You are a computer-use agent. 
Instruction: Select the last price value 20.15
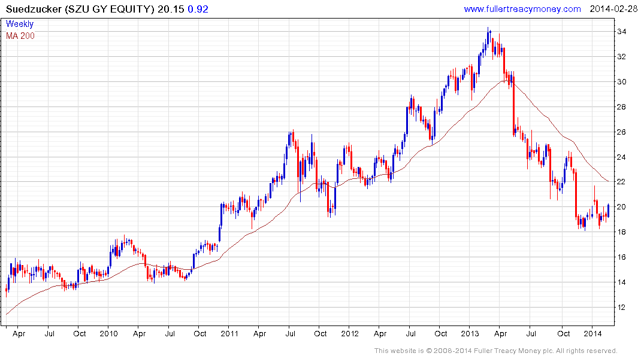(171, 9)
